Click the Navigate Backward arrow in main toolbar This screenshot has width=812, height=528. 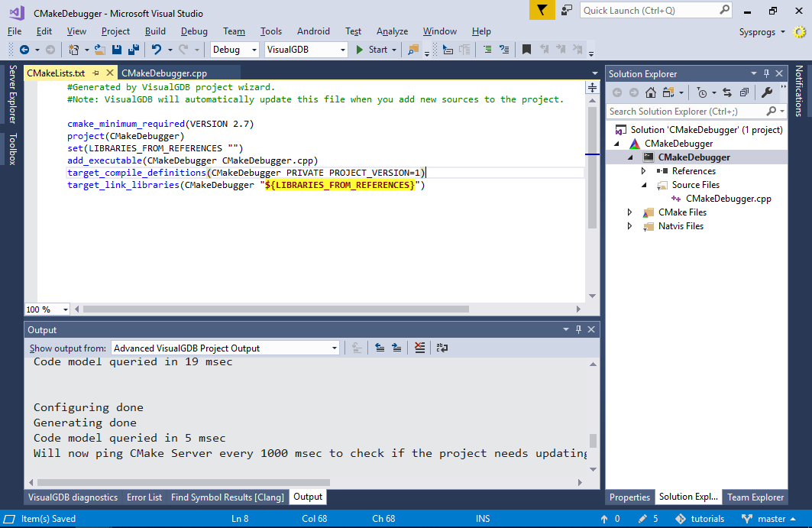tap(24, 50)
